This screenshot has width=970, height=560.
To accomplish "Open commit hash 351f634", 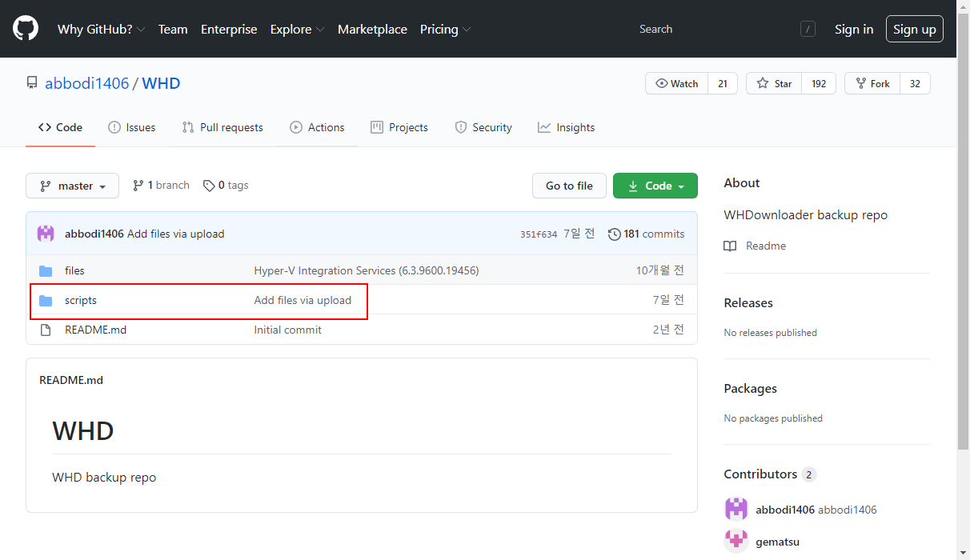I will coord(539,234).
